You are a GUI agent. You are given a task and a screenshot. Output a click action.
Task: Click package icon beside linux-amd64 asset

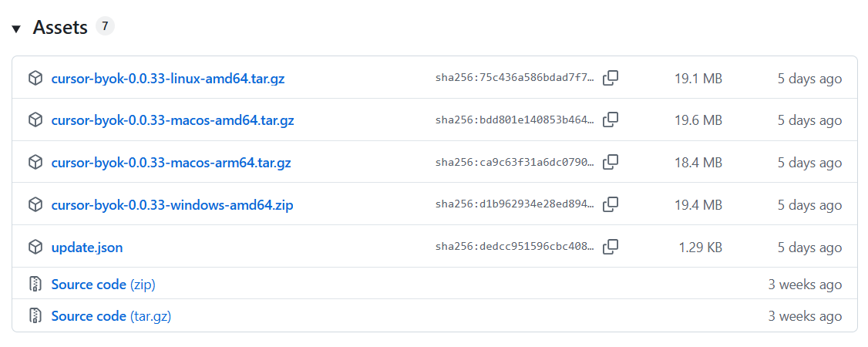click(35, 79)
